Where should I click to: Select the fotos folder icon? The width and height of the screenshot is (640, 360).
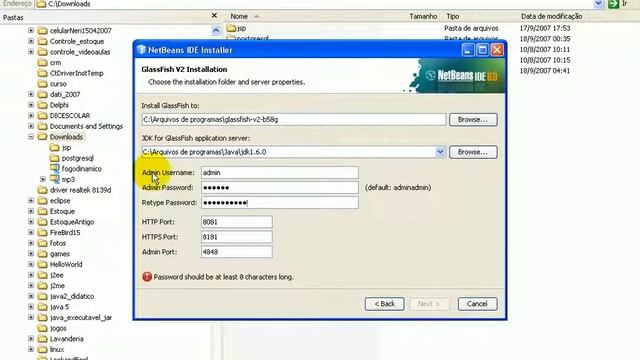pos(42,243)
